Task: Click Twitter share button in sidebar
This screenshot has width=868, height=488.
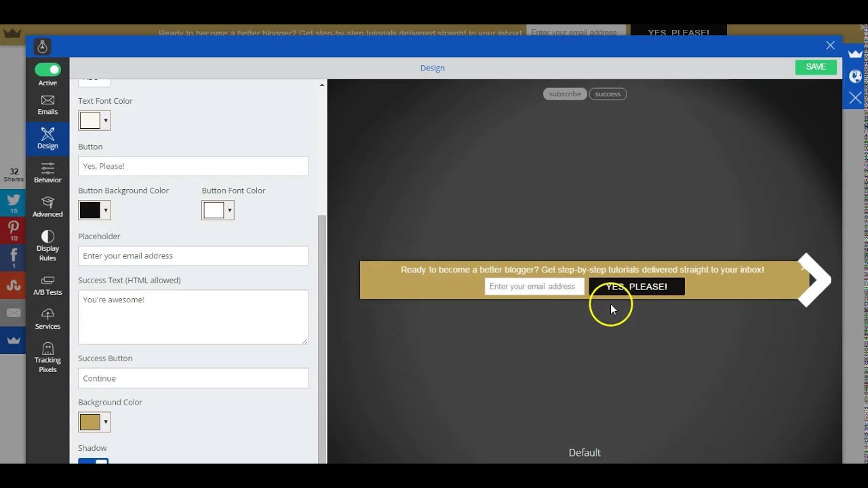Action: [x=13, y=203]
